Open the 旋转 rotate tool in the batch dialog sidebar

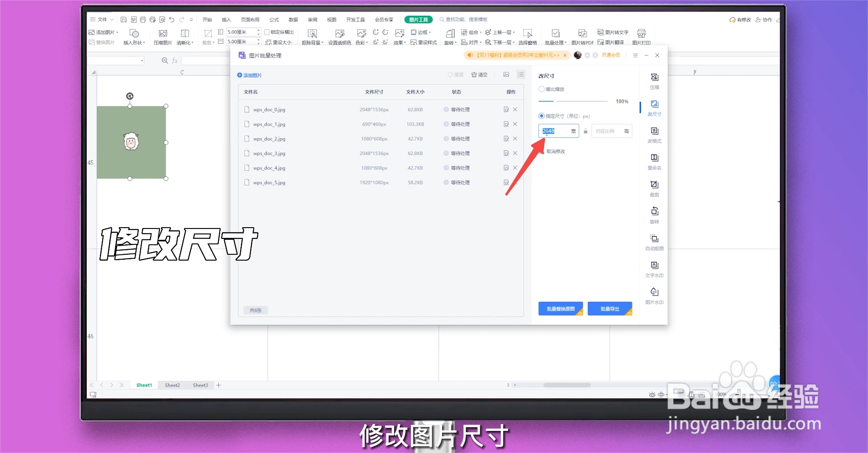pos(654,215)
